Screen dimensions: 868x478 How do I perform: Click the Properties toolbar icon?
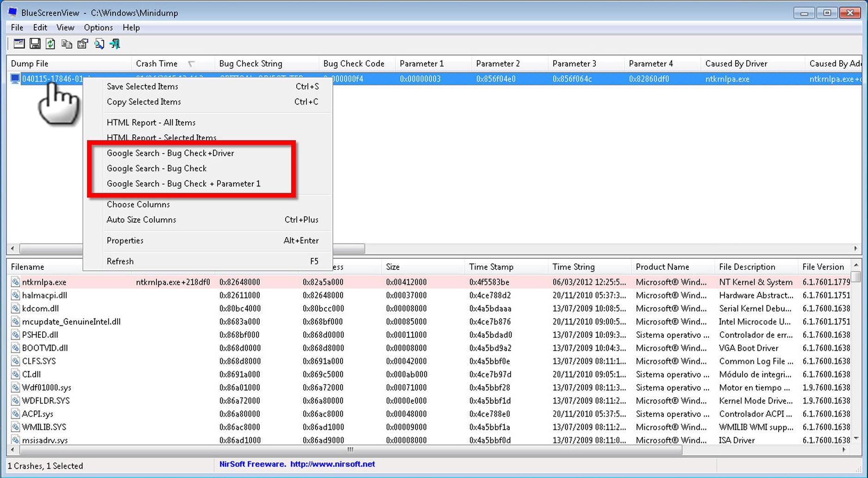[83, 44]
